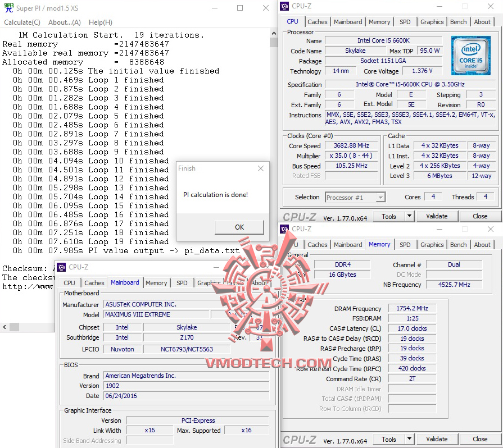
Task: Select the CPU tab in top CPU-Z window
Action: [292, 21]
